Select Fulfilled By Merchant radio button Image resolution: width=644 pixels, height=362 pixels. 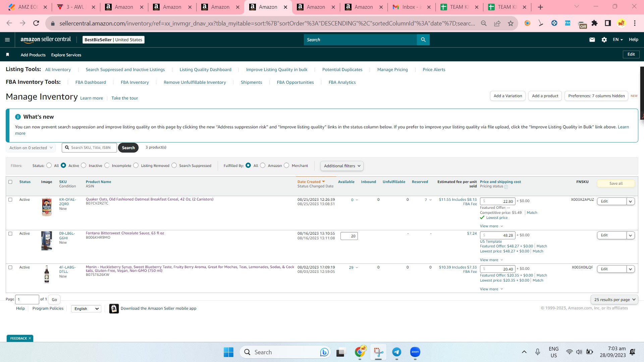point(286,165)
